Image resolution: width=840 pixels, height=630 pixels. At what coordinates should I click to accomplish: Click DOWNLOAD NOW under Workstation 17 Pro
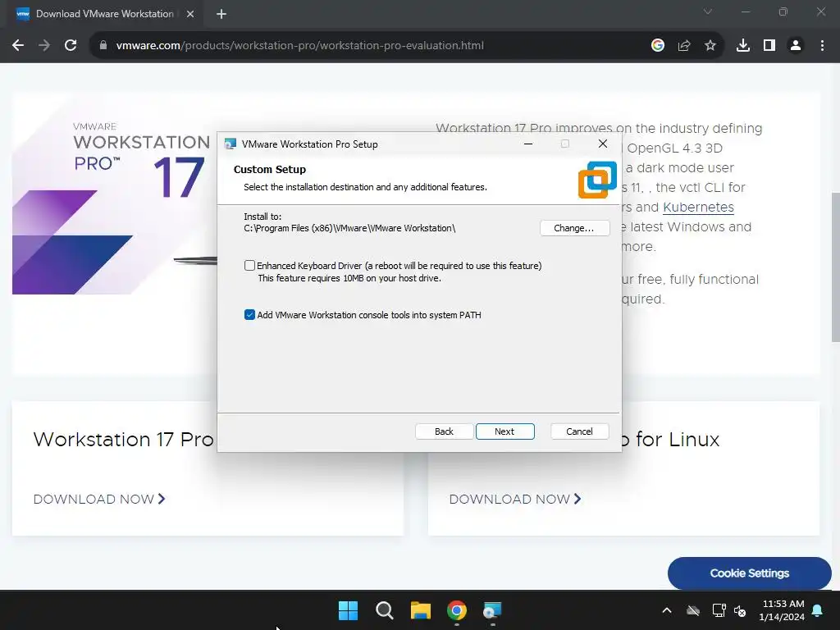tap(99, 499)
